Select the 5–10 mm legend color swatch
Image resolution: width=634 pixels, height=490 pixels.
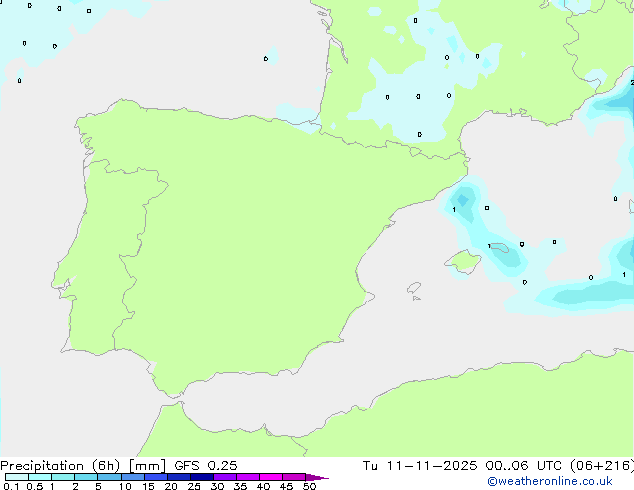tap(109, 477)
